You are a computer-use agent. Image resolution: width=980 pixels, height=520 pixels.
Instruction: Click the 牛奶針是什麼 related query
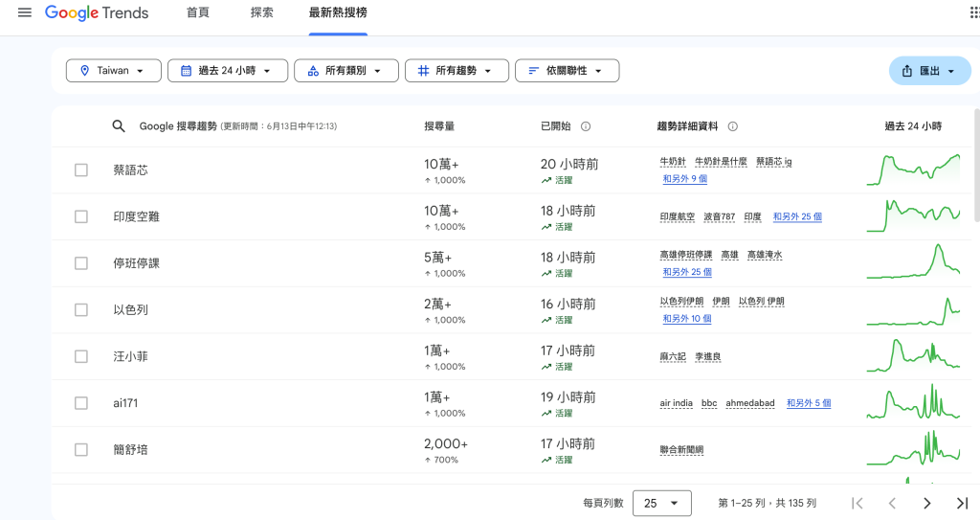pos(722,162)
